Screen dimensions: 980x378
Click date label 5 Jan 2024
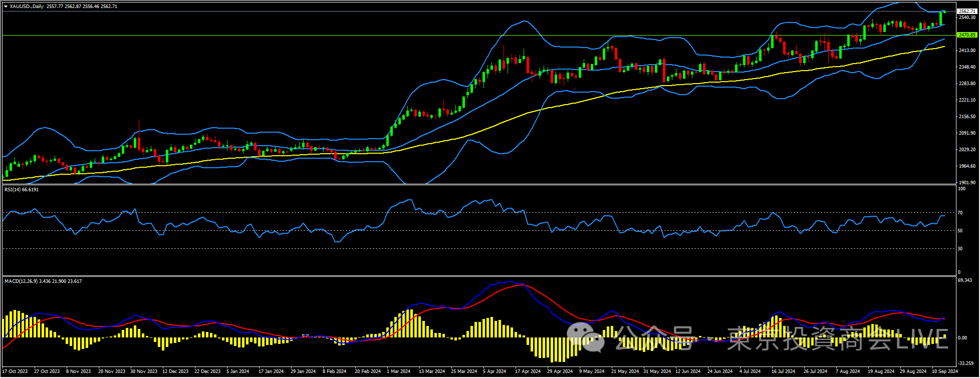[x=238, y=371]
